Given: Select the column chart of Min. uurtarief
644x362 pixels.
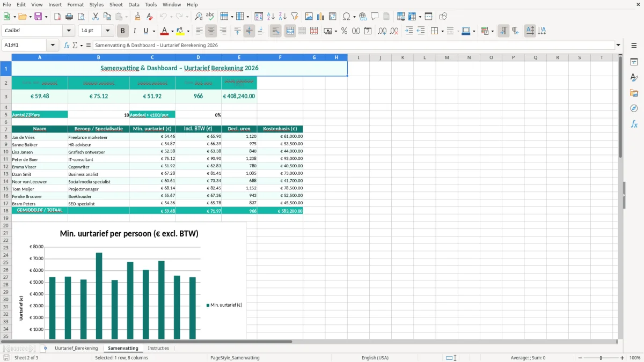Looking at the screenshot, I should pyautogui.click(x=129, y=281).
